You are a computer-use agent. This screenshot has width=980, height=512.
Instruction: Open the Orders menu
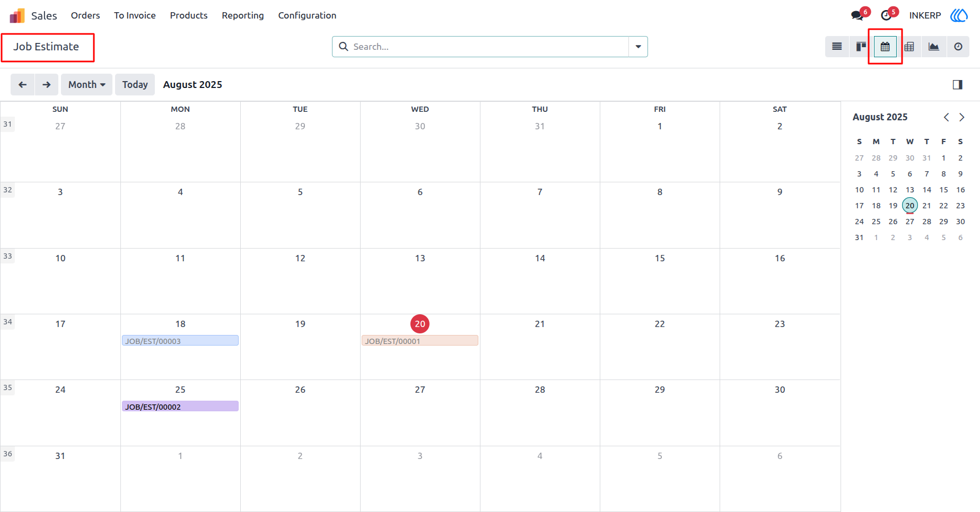pyautogui.click(x=85, y=15)
